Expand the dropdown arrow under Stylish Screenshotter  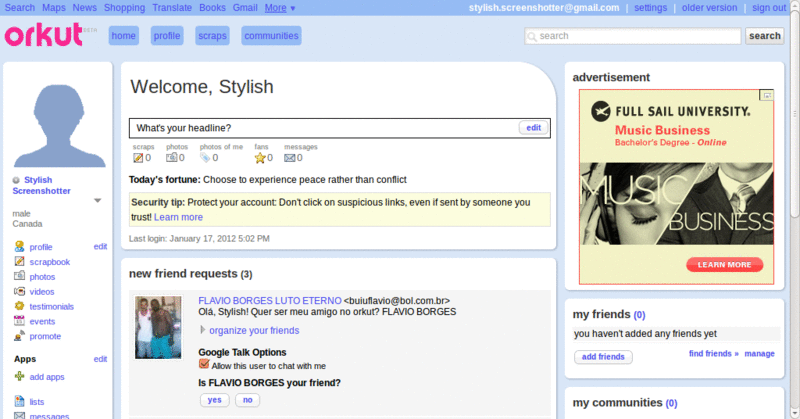coord(97,201)
